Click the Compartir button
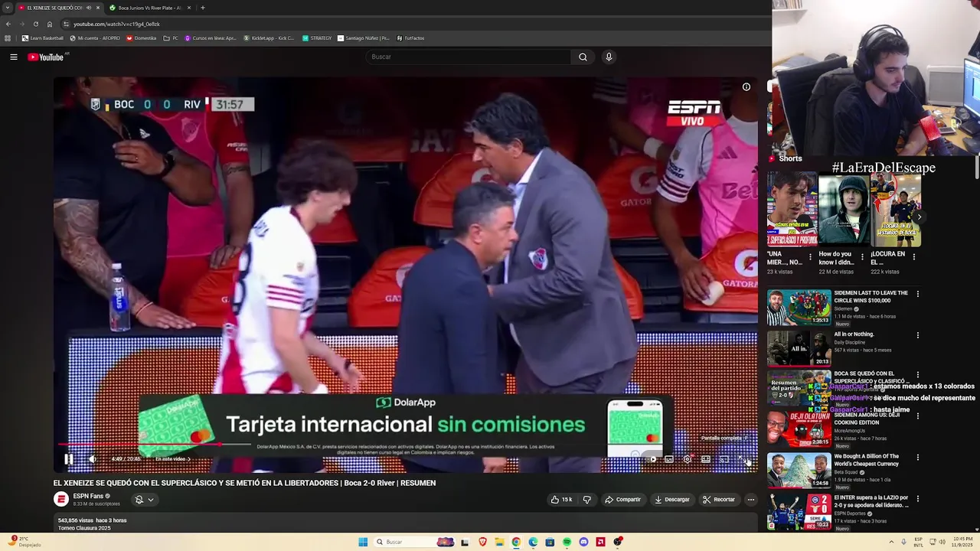 click(x=623, y=500)
